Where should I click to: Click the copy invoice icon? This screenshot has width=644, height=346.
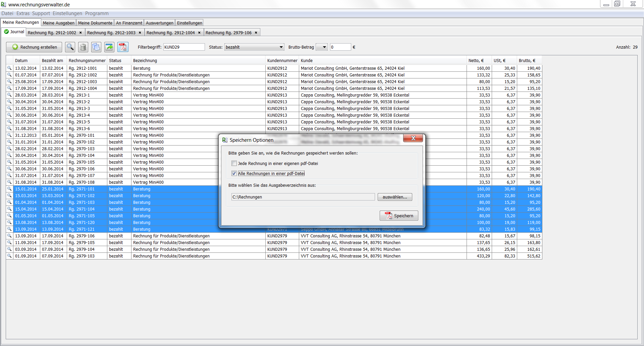96,47
